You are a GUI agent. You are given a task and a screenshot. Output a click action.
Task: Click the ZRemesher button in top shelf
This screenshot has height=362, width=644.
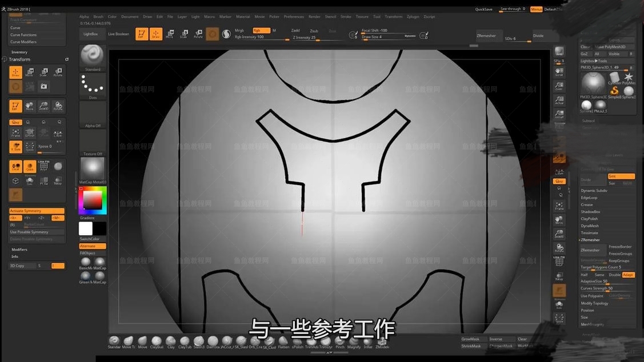coord(489,36)
